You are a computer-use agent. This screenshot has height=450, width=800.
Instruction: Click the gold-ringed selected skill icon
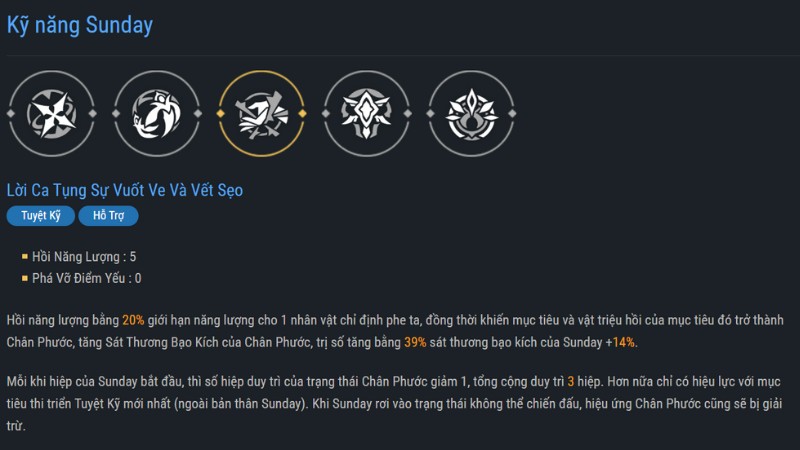261,115
